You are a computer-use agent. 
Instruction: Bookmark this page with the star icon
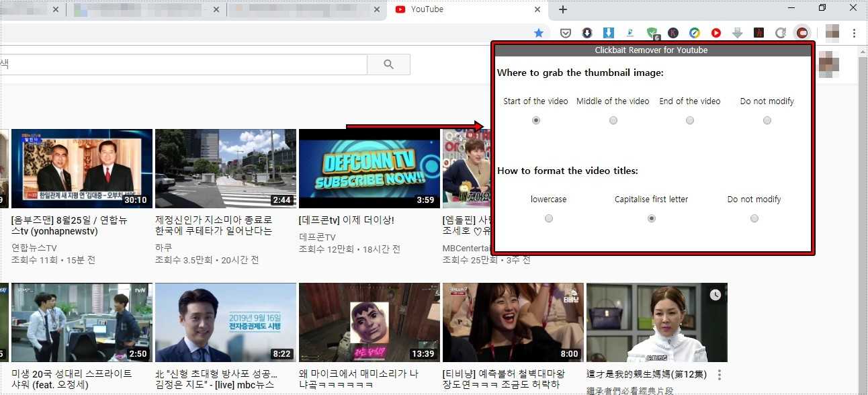tap(539, 32)
